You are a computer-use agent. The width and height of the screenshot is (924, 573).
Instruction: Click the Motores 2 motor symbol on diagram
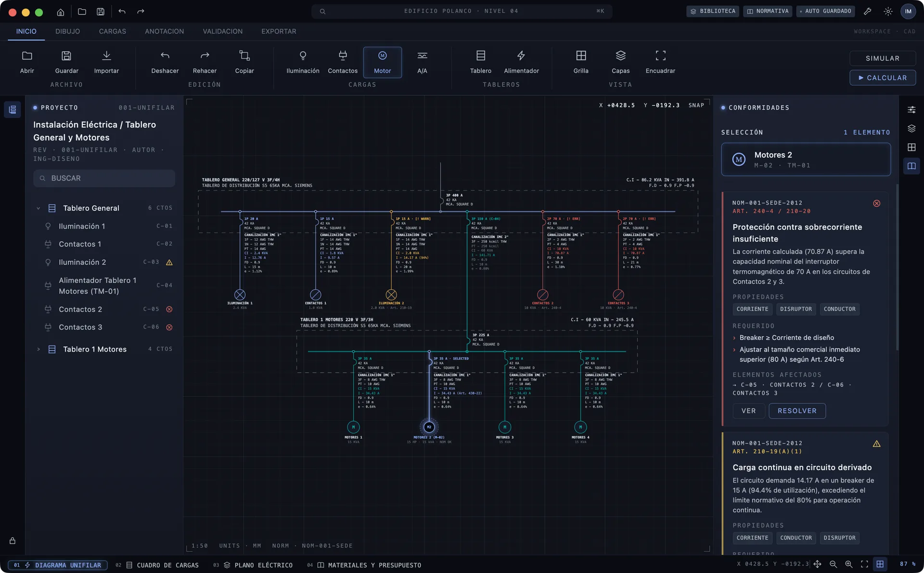click(x=429, y=427)
